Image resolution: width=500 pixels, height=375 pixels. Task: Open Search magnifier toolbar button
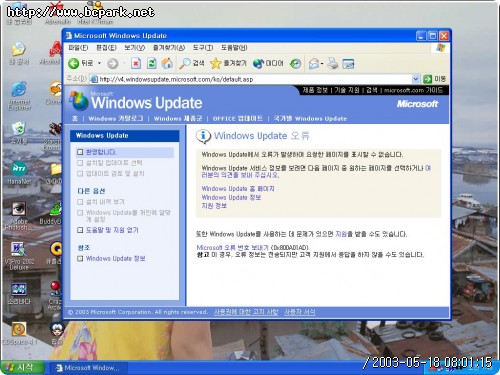192,63
